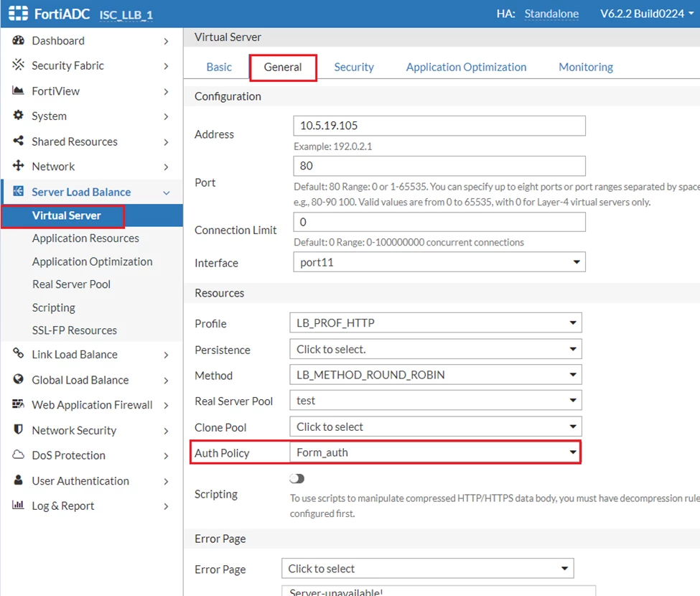Expand the DoS Protection chevron

point(166,456)
